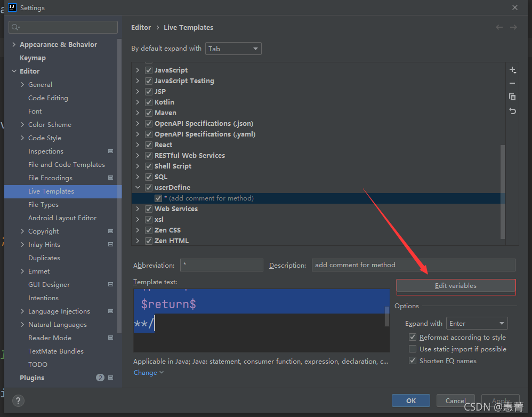Viewport: 532px width, 417px height.
Task: Click the project-level icon beside Copyright
Action: point(110,231)
